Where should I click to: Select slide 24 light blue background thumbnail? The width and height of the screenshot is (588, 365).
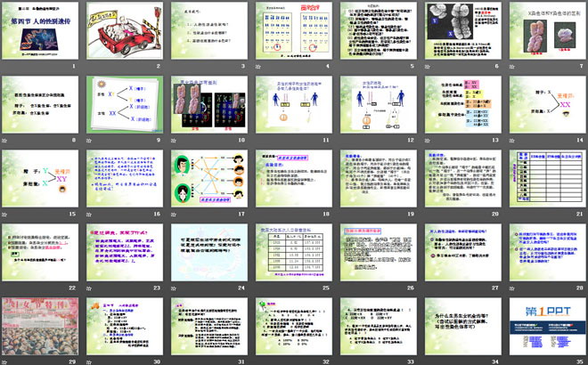(x=209, y=252)
